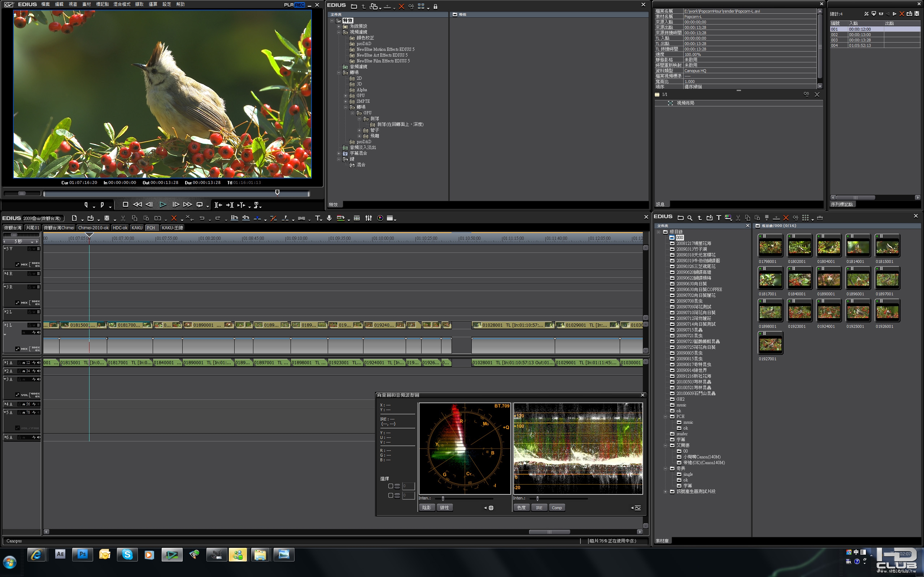Click the vectorscope color wheel toolbar icon

click(x=380, y=218)
